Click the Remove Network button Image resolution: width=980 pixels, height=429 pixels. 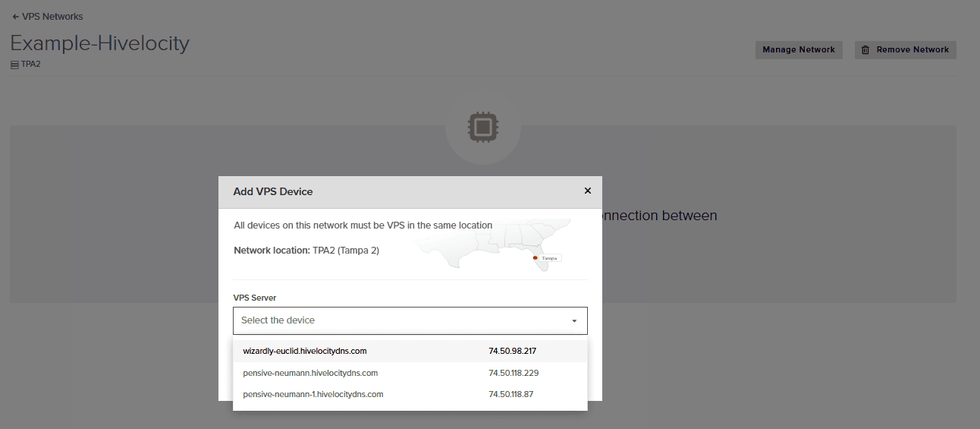(x=906, y=50)
